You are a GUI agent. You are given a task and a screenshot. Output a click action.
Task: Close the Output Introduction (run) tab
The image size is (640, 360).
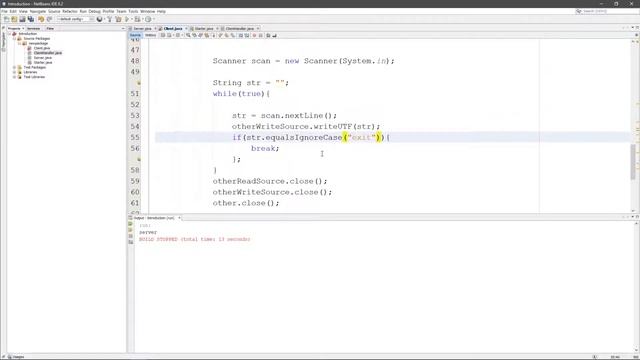179,218
